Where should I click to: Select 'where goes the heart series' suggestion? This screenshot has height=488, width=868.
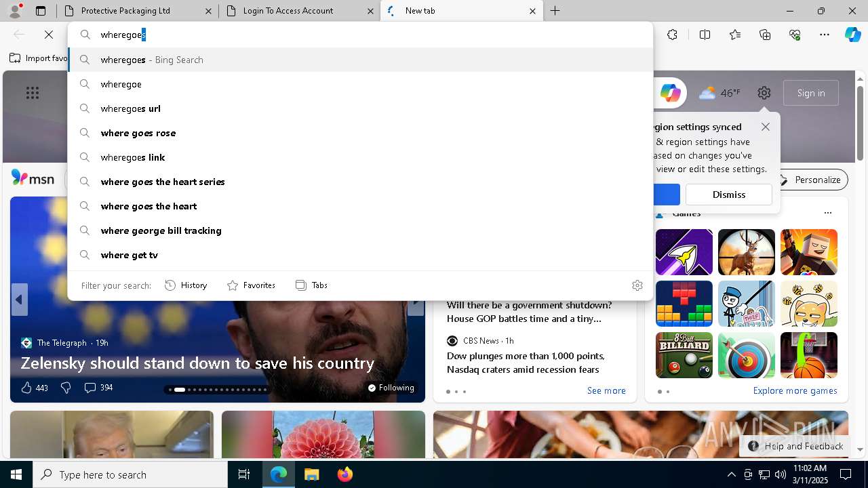360,182
